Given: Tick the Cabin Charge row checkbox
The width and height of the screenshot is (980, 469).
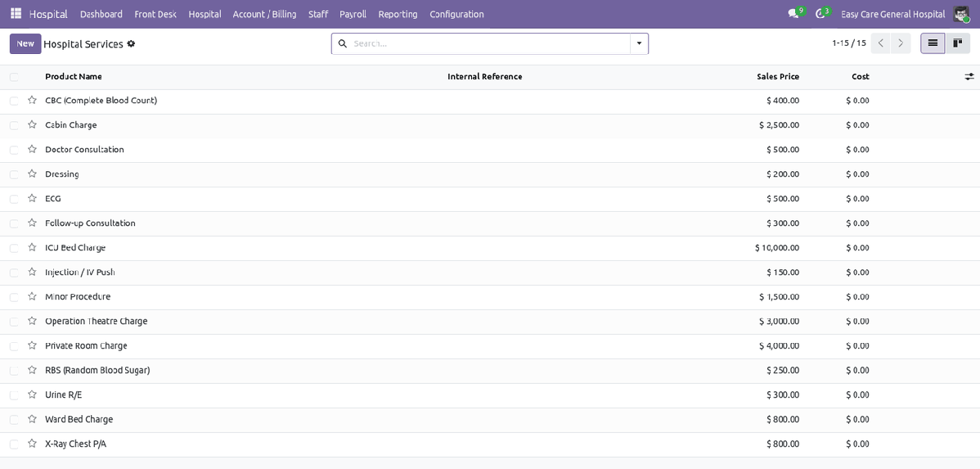Looking at the screenshot, I should point(14,125).
